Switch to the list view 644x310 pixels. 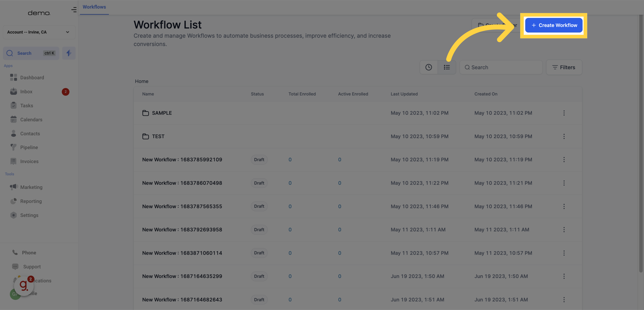tap(447, 67)
